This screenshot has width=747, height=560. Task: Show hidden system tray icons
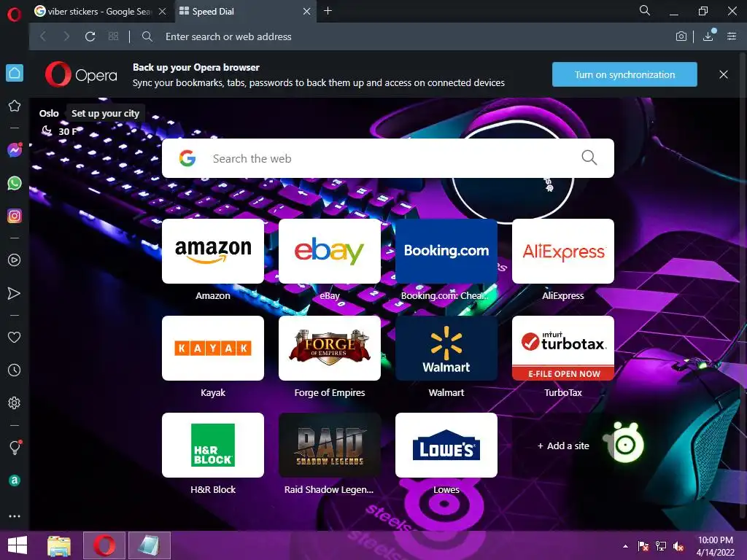(x=625, y=546)
